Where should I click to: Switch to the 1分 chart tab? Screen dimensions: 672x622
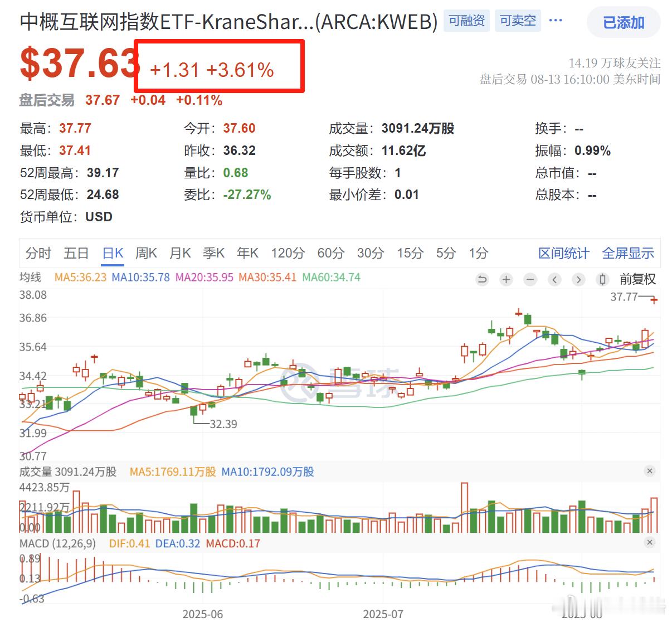(478, 253)
